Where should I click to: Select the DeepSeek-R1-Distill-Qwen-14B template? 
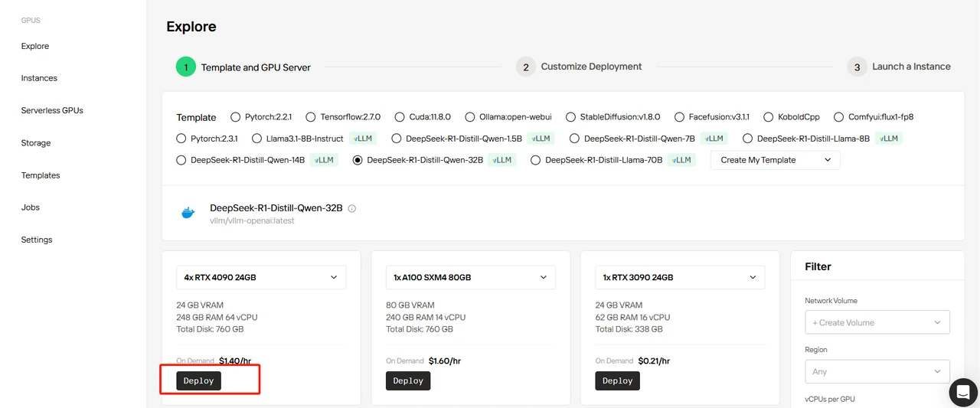(181, 160)
